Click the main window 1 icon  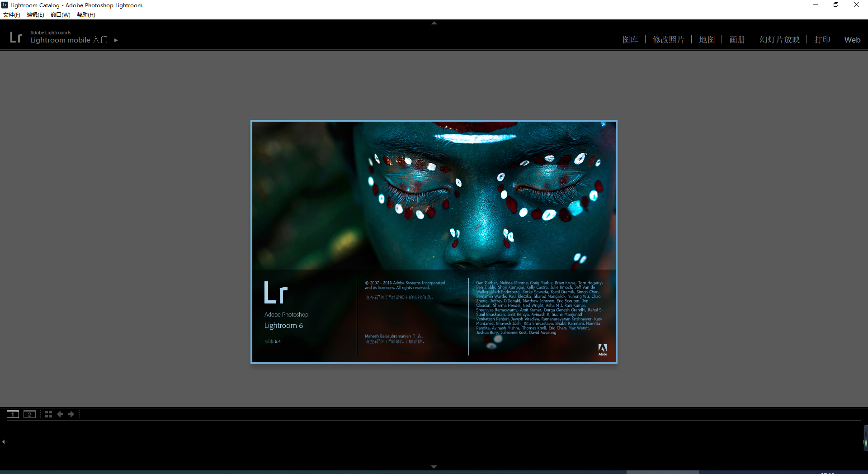pyautogui.click(x=13, y=414)
